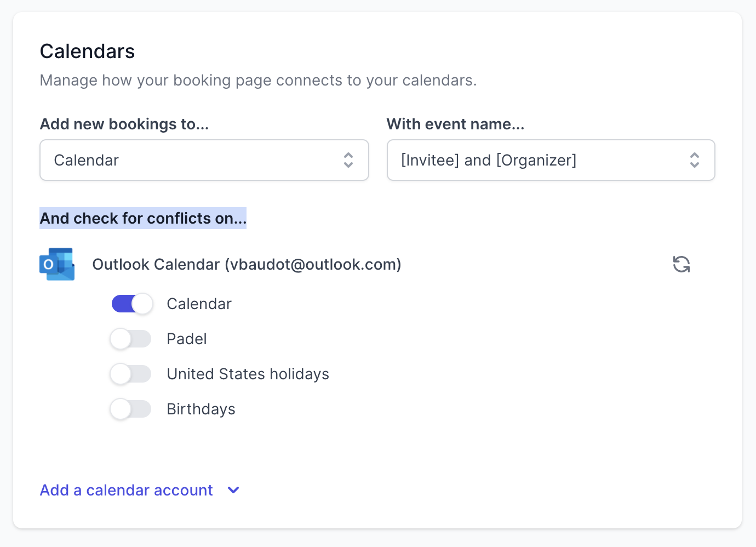Click the Birthdays calendar label
This screenshot has height=547, width=756.
201,409
